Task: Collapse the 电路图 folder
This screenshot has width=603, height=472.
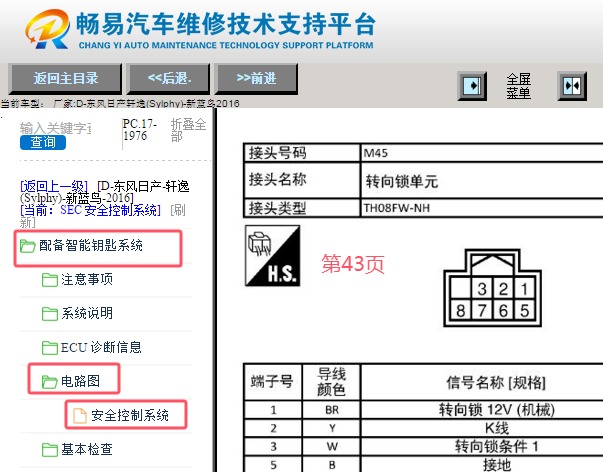Action: point(80,381)
